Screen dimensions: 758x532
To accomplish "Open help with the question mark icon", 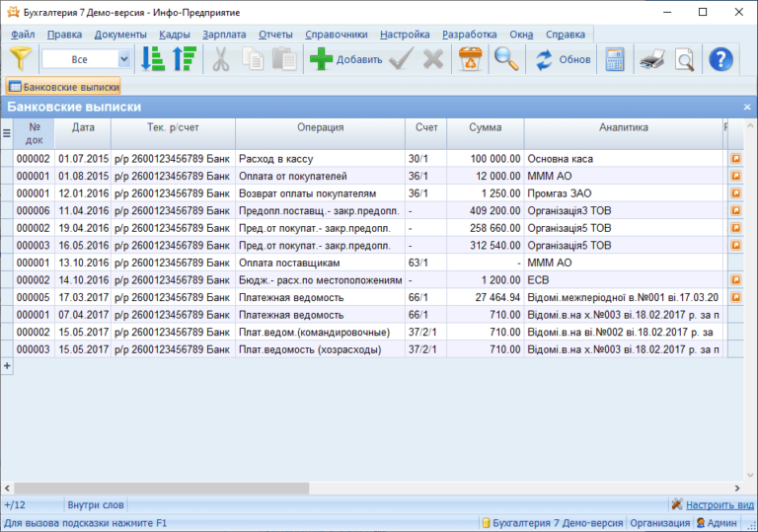I will click(721, 59).
